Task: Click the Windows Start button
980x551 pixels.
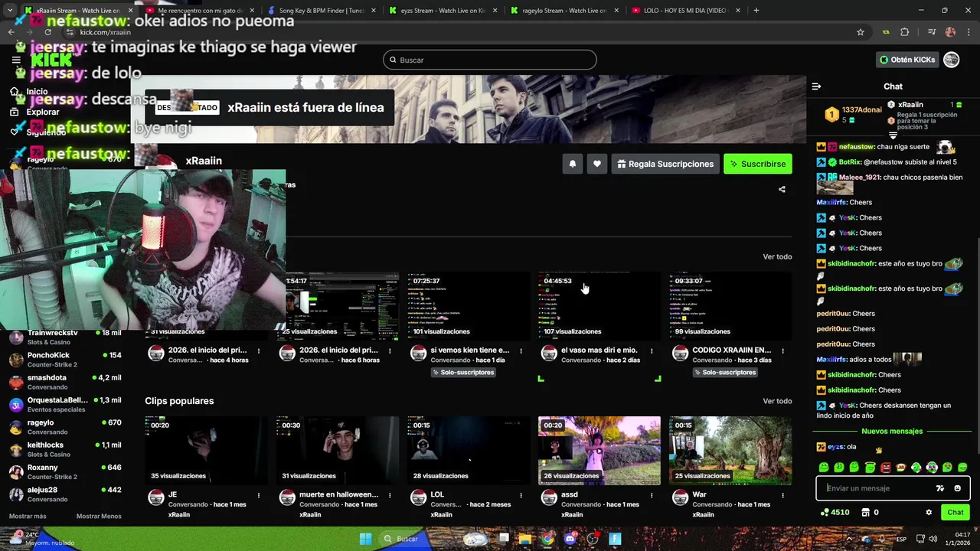Action: point(365,539)
